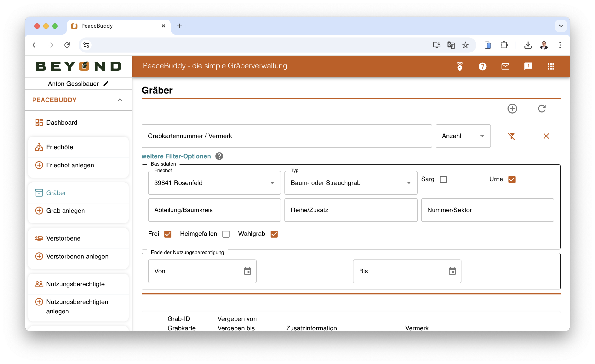
Task: Check the Heimgefallen checkbox
Action: pos(226,234)
